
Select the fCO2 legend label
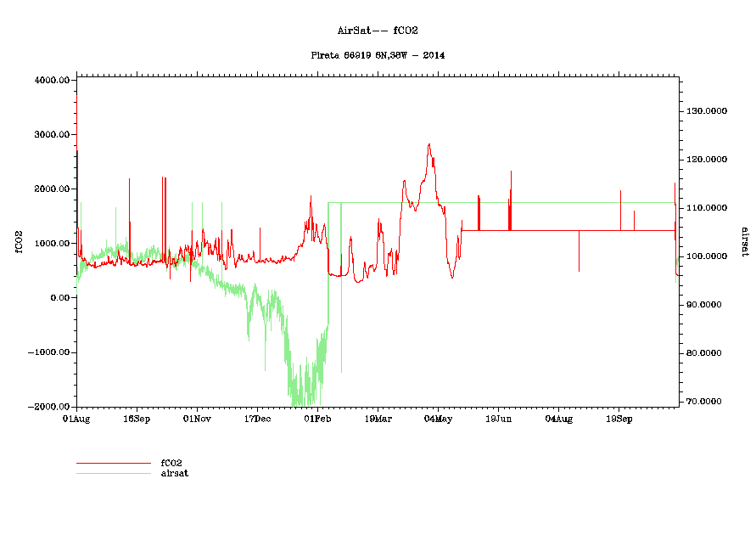[171, 463]
